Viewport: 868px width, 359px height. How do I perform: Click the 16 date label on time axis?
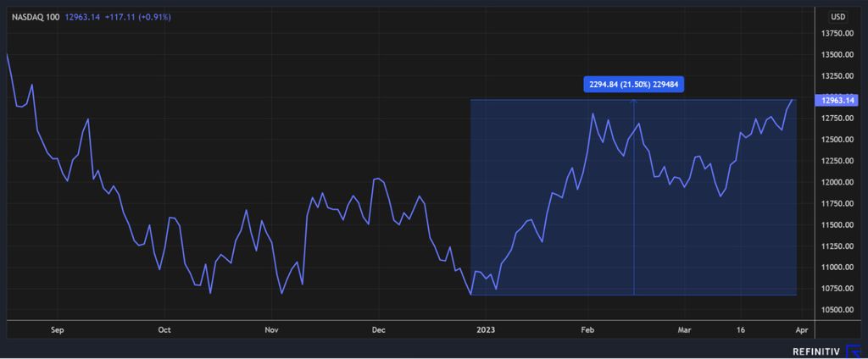click(742, 329)
